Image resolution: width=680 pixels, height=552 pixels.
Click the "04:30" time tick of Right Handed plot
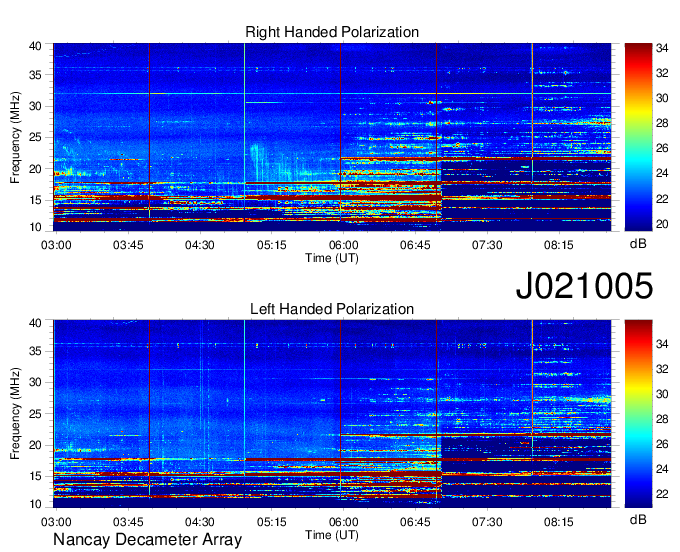(200, 245)
